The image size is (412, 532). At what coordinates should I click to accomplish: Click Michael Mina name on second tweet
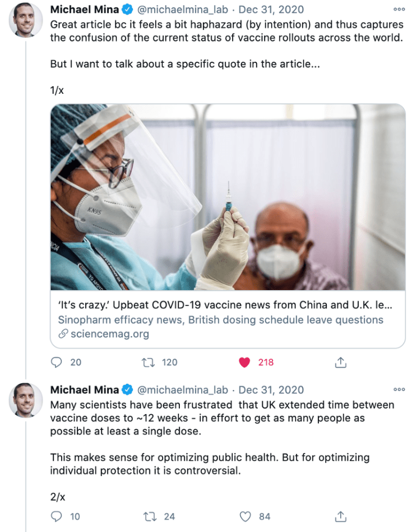[84, 390]
